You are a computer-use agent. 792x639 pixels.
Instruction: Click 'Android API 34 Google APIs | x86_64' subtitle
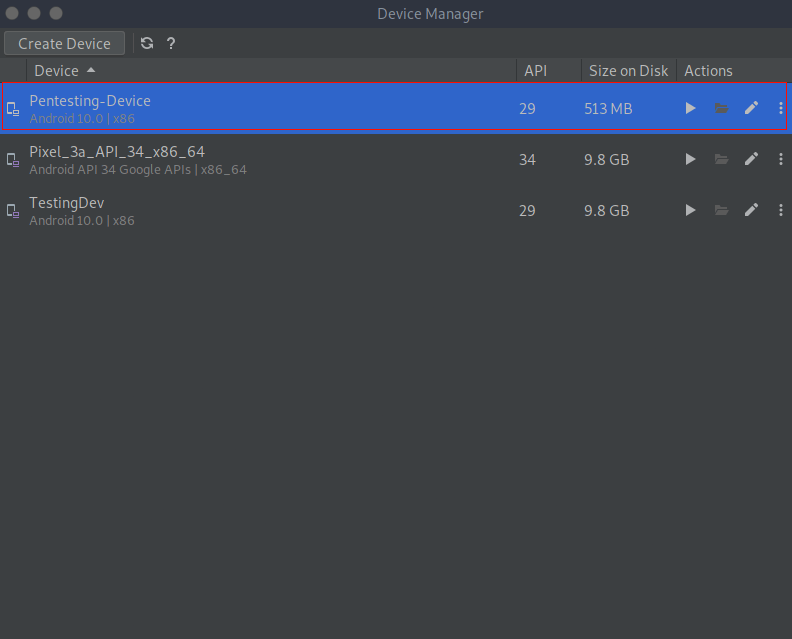(138, 170)
